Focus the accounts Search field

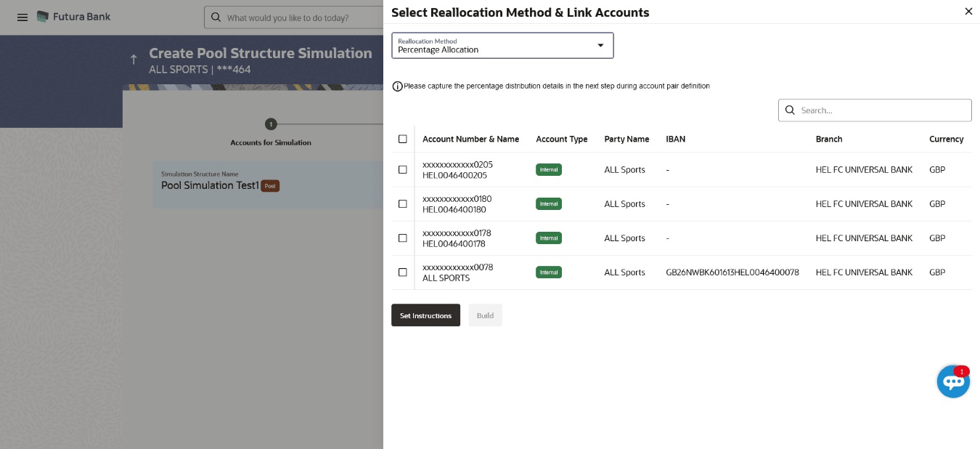click(x=883, y=110)
